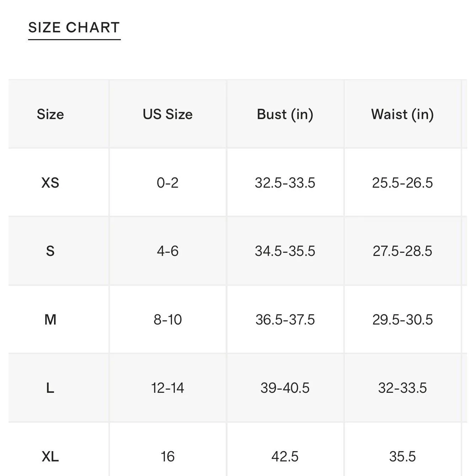The height and width of the screenshot is (476, 476).
Task: Select the XS size row label
Action: pos(50,183)
